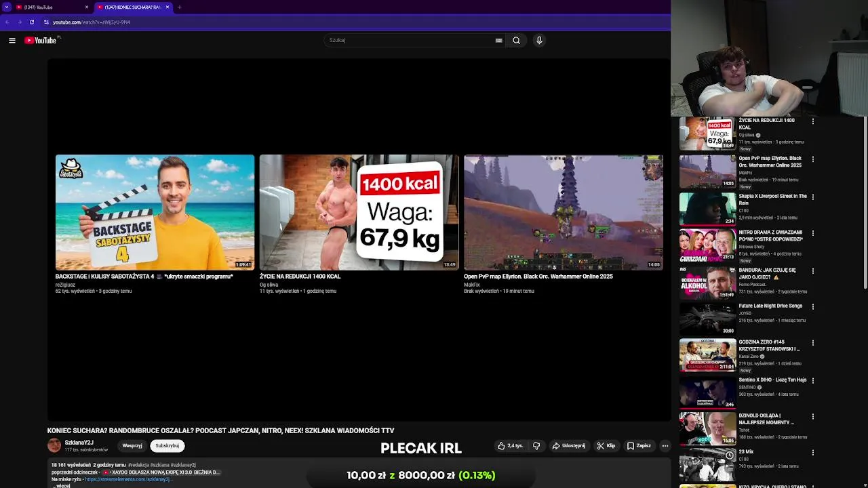Click the browser back arrow
This screenshot has width=868, height=488.
pyautogui.click(x=7, y=22)
